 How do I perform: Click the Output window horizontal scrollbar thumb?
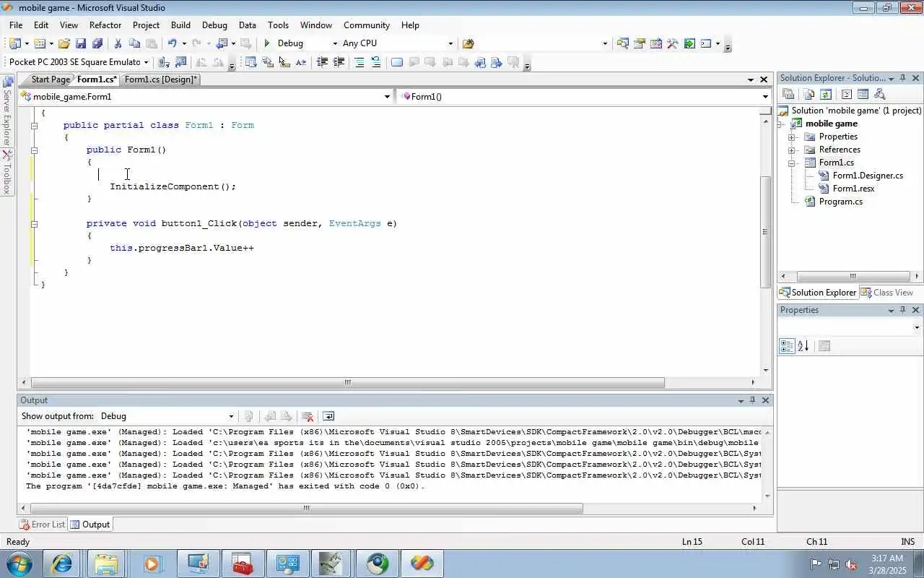coord(307,508)
